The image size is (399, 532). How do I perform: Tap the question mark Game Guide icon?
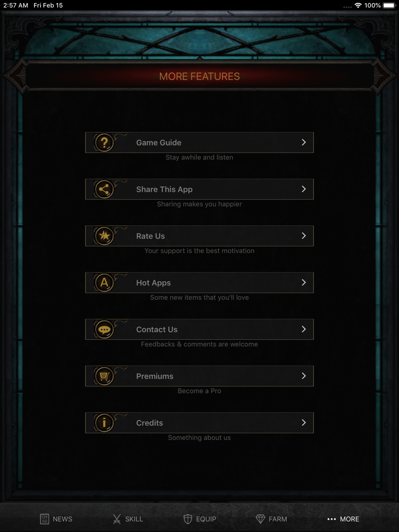click(x=104, y=142)
